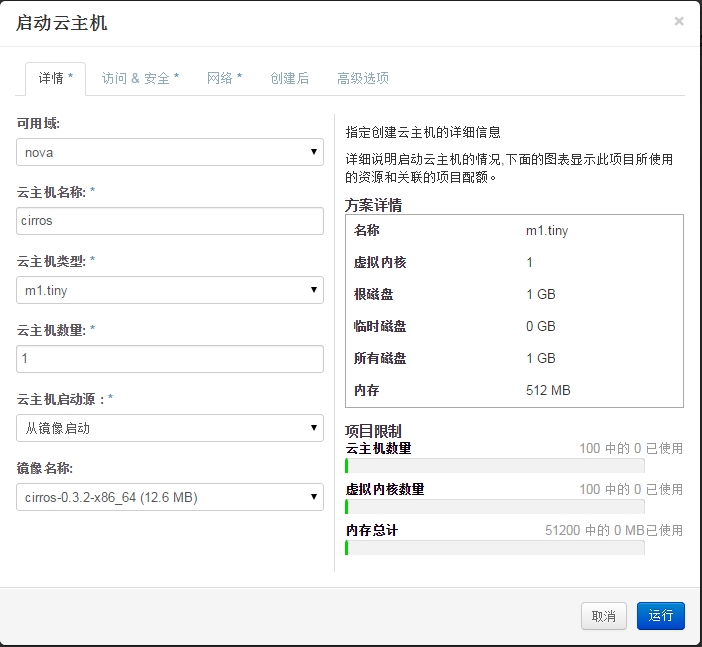Click the 指定创建云主机的详细信息 text

[423, 132]
